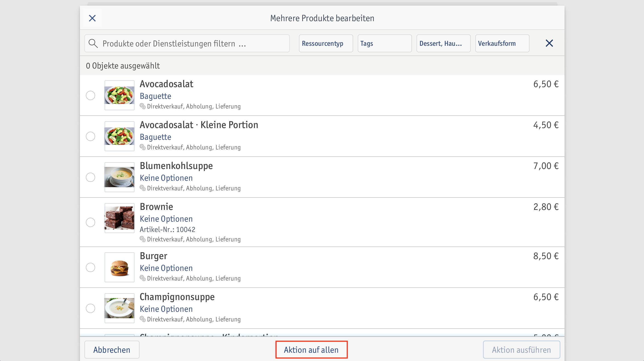This screenshot has height=361, width=644.
Task: Open Keine Optionen link under Brownie
Action: pyautogui.click(x=166, y=219)
